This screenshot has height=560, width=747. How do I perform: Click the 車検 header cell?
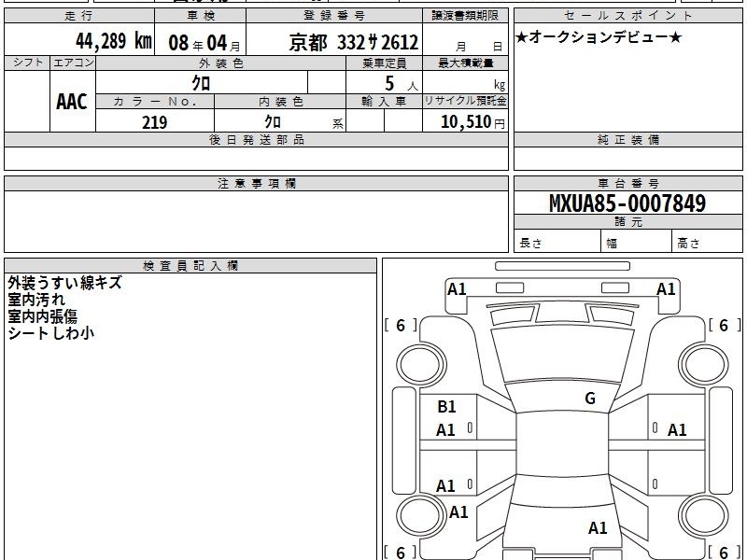click(200, 16)
